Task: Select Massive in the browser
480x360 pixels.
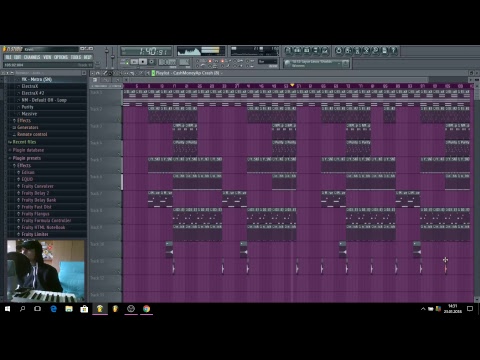Action: 29,114
